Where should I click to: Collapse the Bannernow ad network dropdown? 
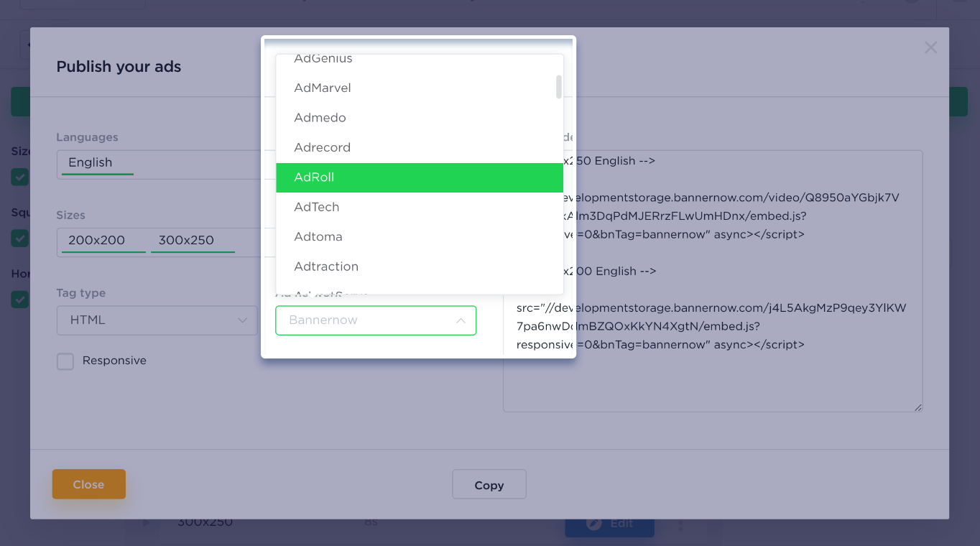pyautogui.click(x=376, y=320)
